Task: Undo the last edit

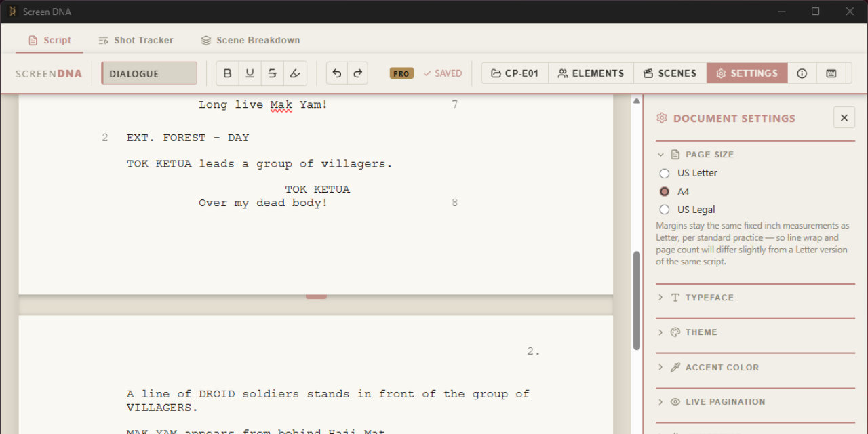Action: pyautogui.click(x=337, y=73)
